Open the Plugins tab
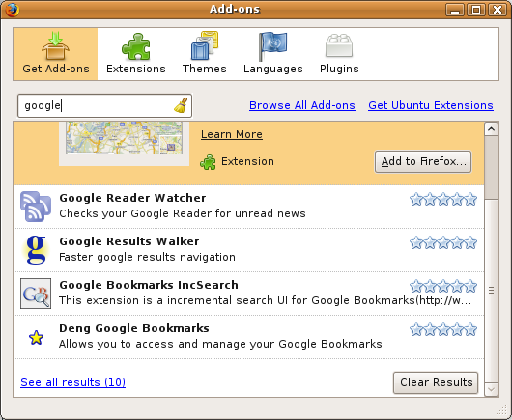The width and height of the screenshot is (512, 420). tap(339, 54)
